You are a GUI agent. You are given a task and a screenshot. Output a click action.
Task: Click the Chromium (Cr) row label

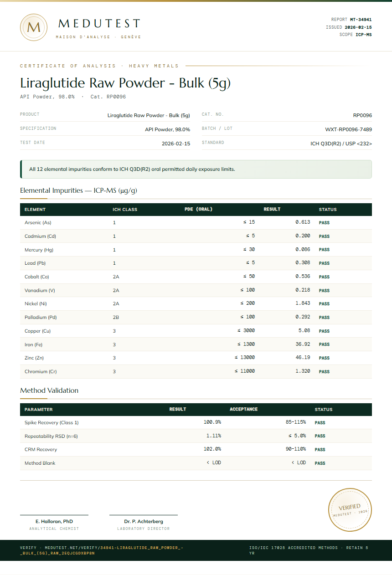coord(41,372)
